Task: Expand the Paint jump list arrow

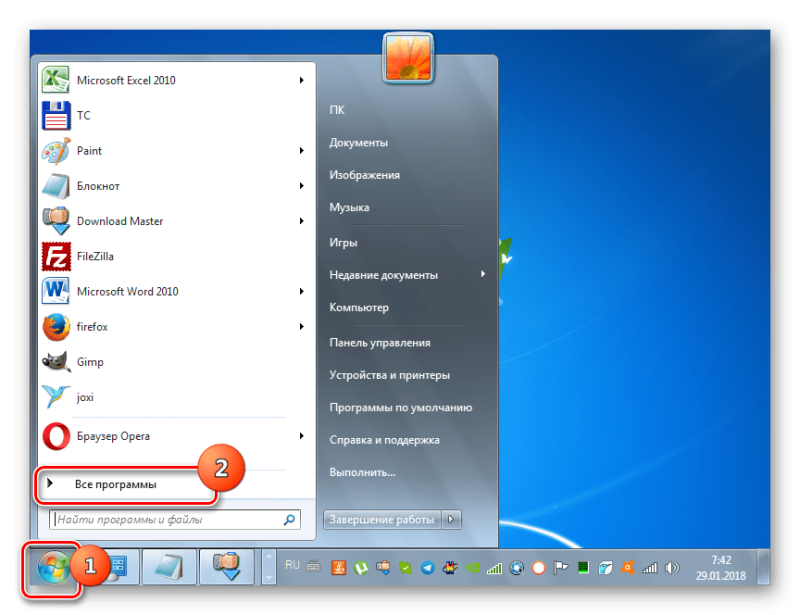Action: click(302, 151)
